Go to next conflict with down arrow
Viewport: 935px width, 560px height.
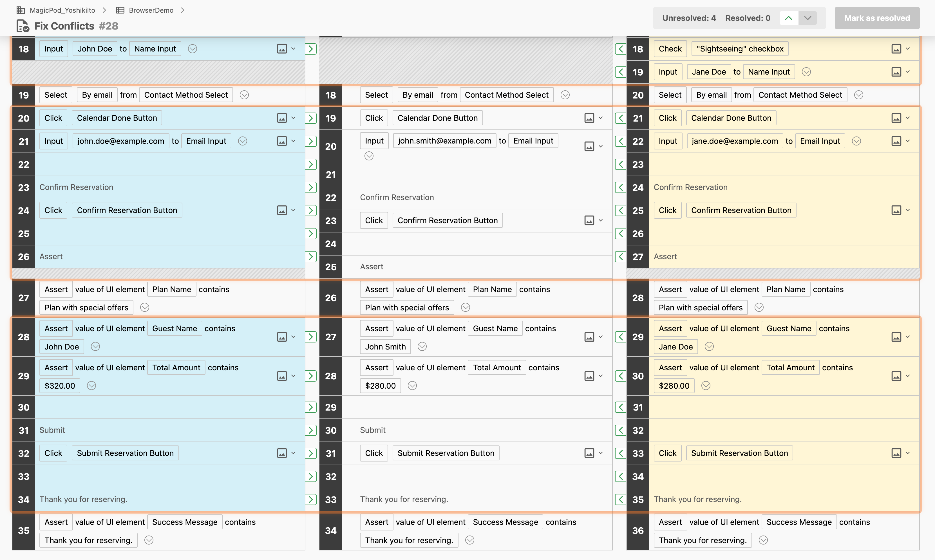pos(807,18)
